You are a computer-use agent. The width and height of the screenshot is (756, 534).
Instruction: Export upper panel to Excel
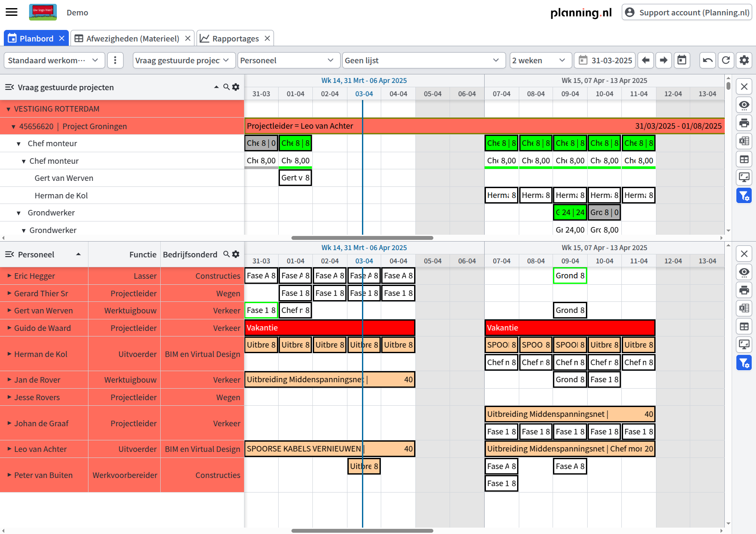click(x=744, y=141)
